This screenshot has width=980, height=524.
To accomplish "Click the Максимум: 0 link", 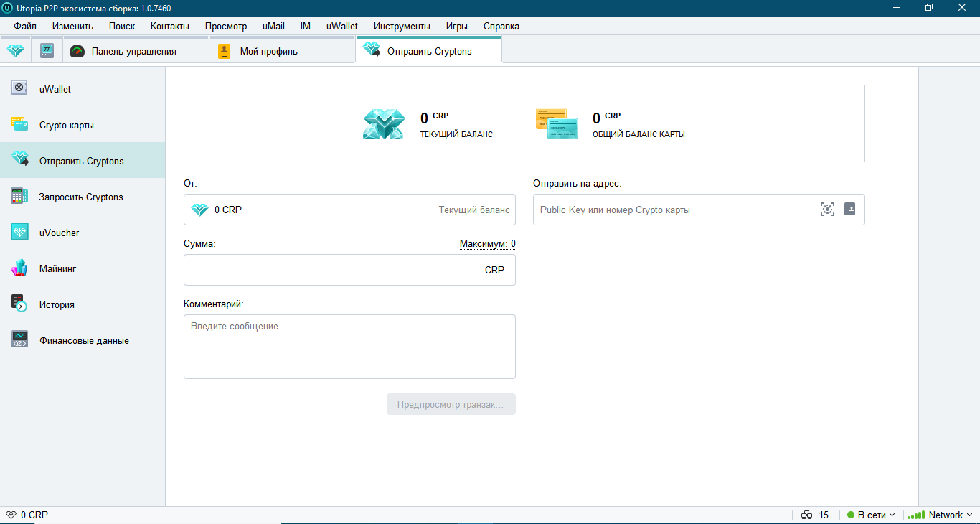I will pyautogui.click(x=488, y=244).
